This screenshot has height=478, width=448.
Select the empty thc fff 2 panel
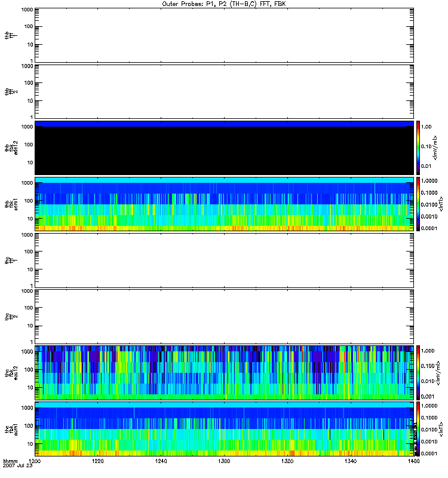223,317
